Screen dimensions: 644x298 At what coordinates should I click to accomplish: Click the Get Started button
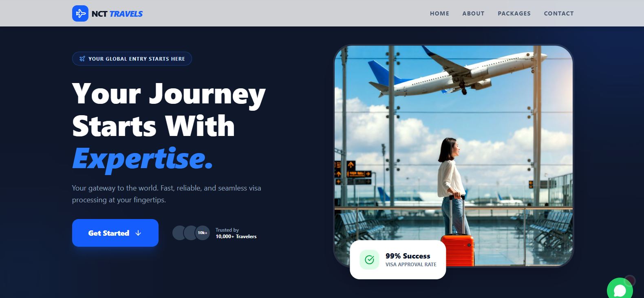tap(115, 233)
